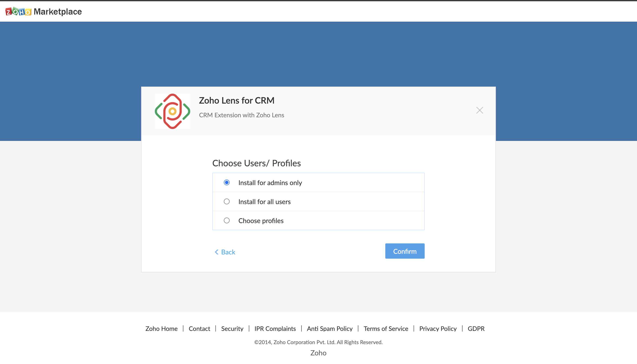Click the Zoho Lens app icon
Screen dimensions: 637x364
pyautogui.click(x=172, y=111)
